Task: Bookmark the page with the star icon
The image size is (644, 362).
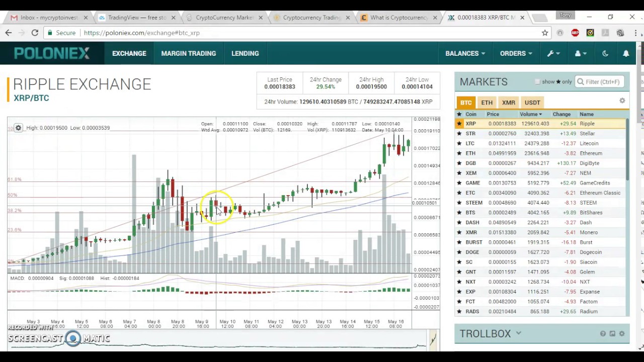Action: [545, 33]
